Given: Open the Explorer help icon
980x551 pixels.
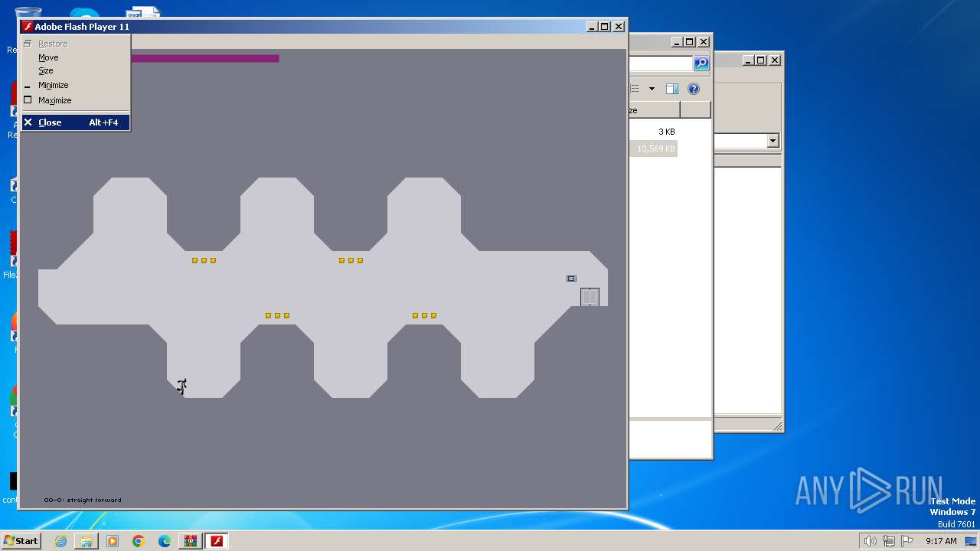Looking at the screenshot, I should coord(694,89).
